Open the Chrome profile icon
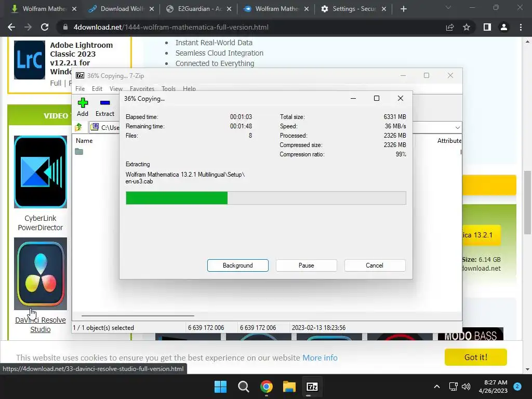Image resolution: width=532 pixels, height=399 pixels. click(504, 27)
